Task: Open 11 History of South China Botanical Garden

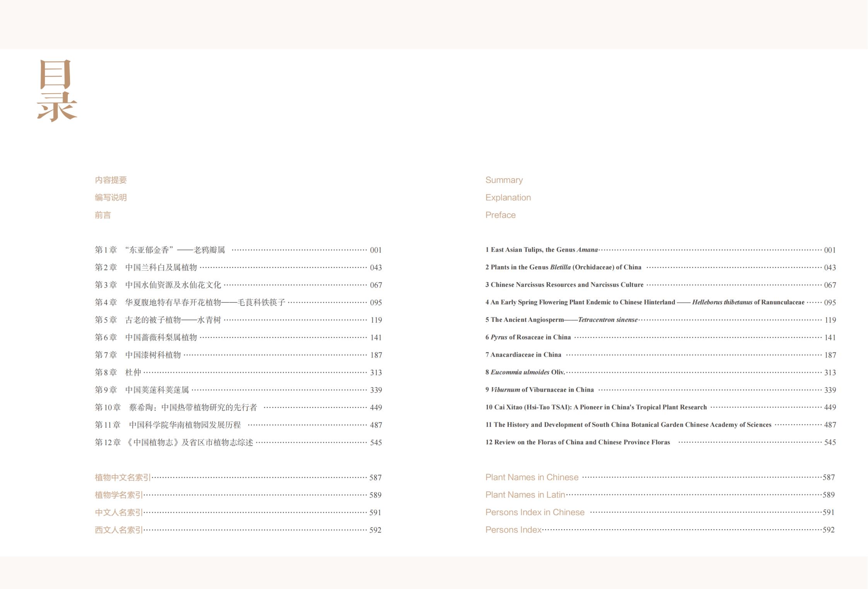Action: point(628,425)
